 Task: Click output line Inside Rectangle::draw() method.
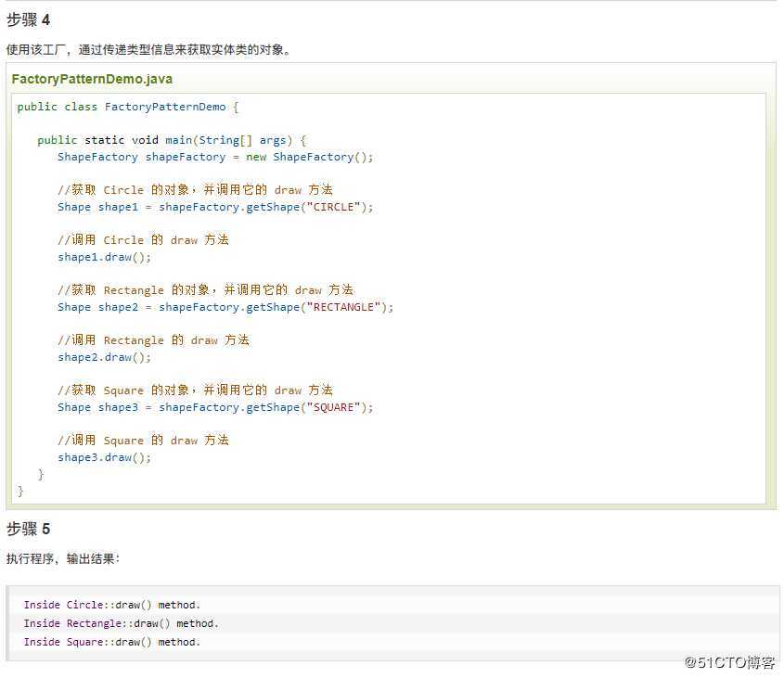point(121,623)
